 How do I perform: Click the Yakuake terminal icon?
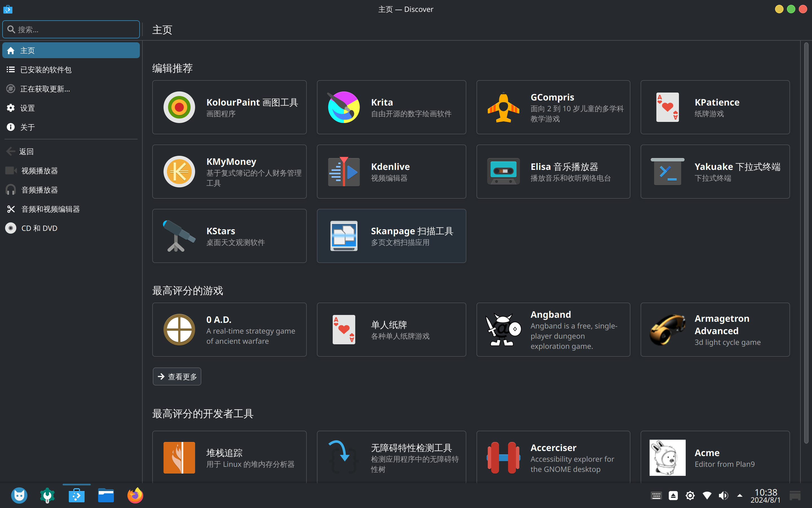pyautogui.click(x=667, y=172)
